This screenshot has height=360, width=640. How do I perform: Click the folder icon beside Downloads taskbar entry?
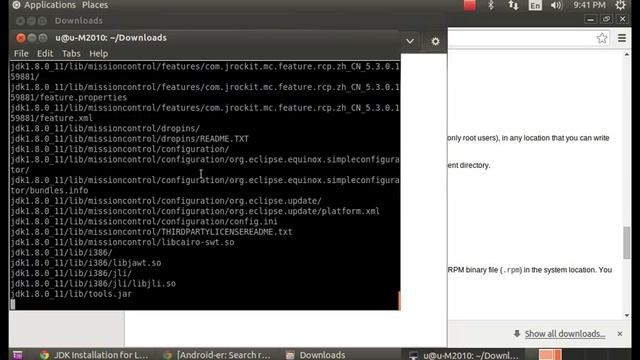(x=290, y=355)
